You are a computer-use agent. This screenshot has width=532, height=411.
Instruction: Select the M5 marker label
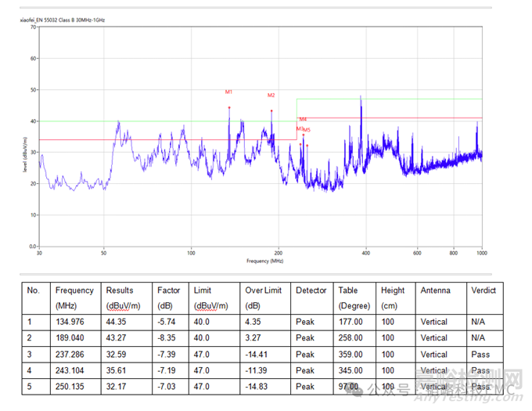(x=307, y=130)
